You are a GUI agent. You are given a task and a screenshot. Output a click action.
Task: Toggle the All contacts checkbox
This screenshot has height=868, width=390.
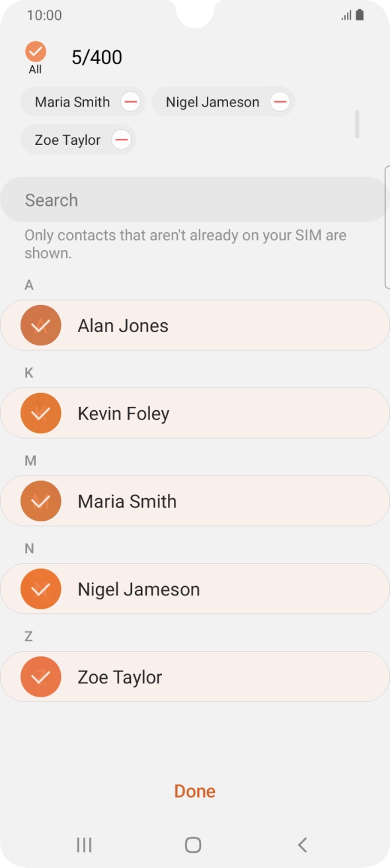coord(36,52)
